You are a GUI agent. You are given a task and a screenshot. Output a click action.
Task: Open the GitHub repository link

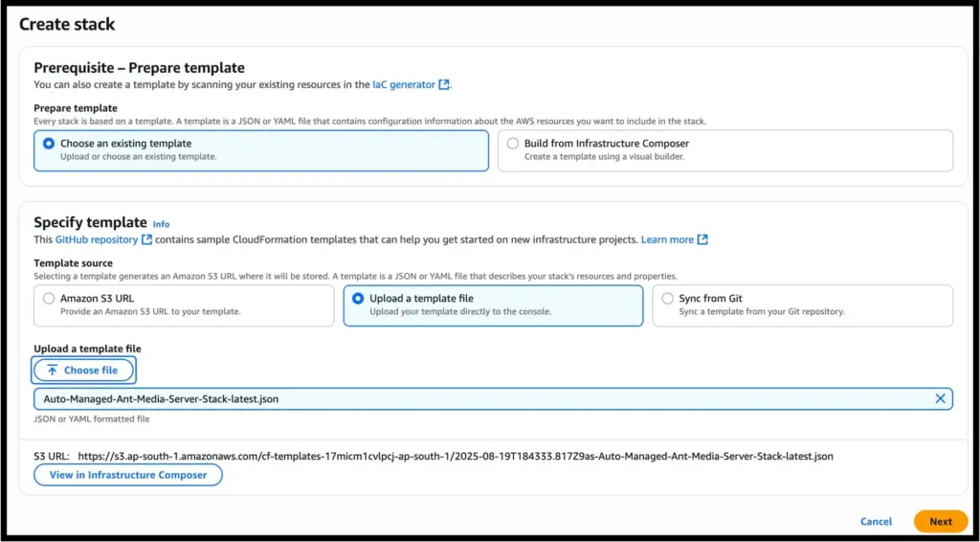click(97, 239)
